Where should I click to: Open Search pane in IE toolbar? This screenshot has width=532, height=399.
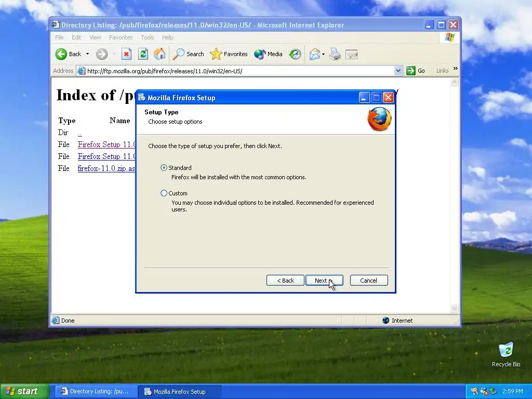pyautogui.click(x=189, y=54)
